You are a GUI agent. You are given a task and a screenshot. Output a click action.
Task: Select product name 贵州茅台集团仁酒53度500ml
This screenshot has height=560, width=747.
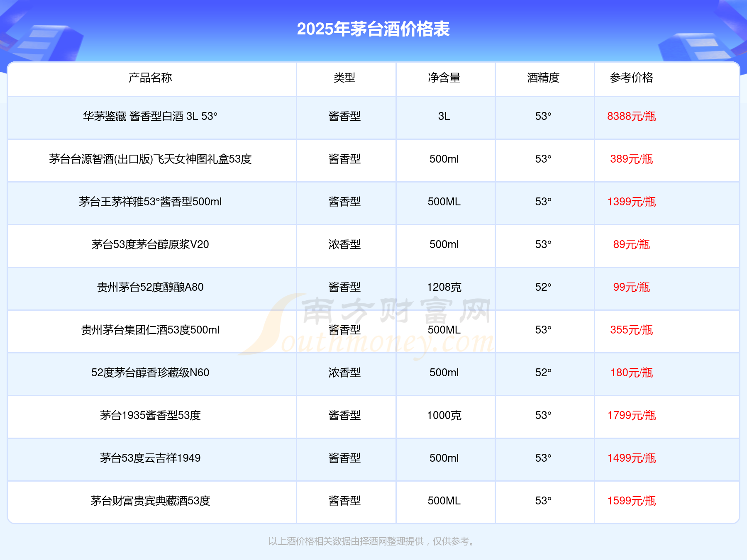tap(150, 330)
